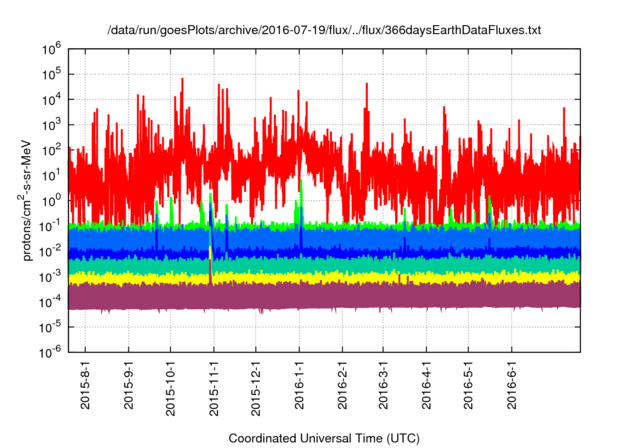This screenshot has height=448, width=640.
Task: Click the 10^6 y-axis tick label
Action: 51,49
